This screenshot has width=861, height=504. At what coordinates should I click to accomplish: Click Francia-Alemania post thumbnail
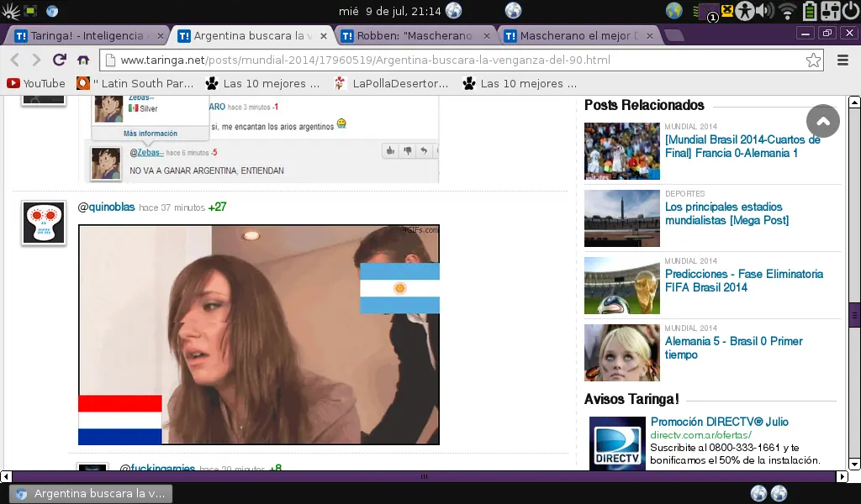coord(622,151)
